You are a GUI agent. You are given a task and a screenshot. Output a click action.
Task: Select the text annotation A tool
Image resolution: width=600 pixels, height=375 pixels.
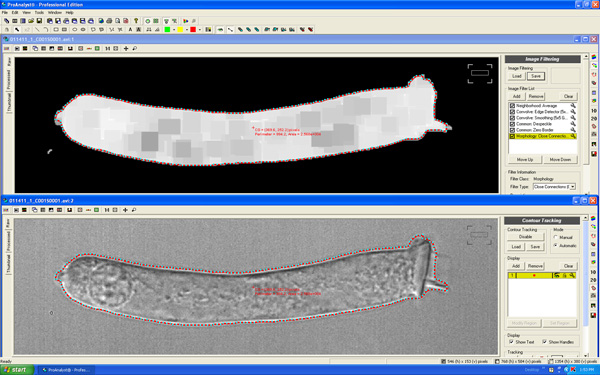click(130, 29)
